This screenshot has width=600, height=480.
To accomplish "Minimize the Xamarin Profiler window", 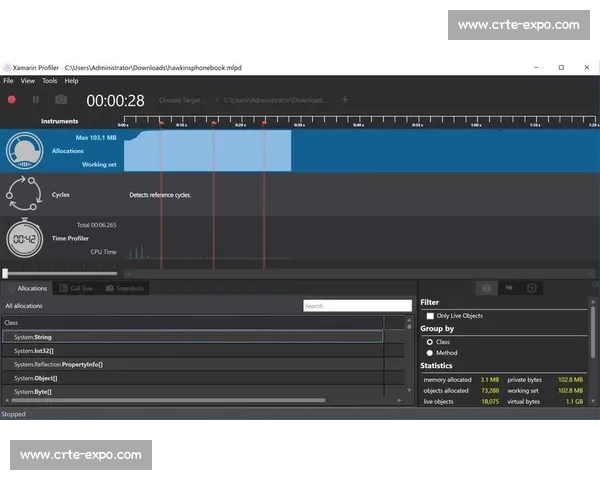I will (x=536, y=67).
